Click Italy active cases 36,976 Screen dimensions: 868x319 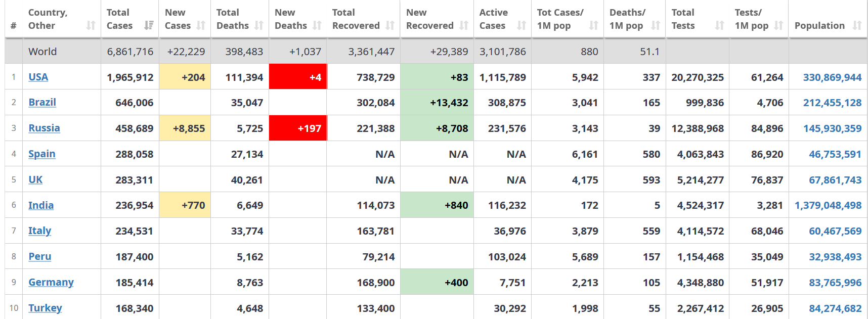pos(510,231)
